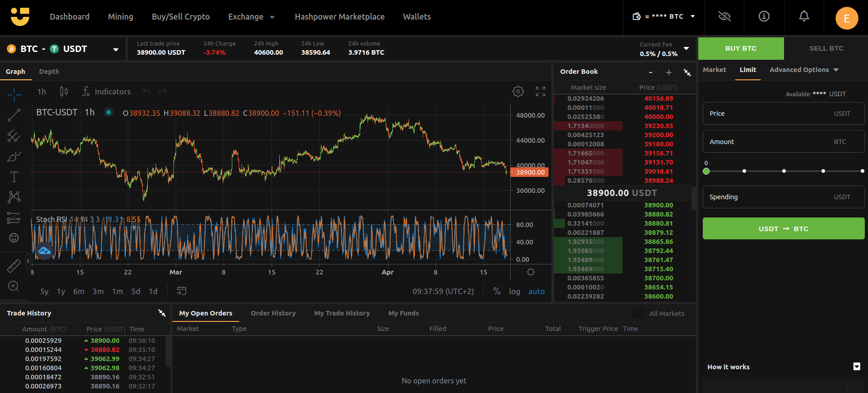Open the BTC balance dropdown
This screenshot has height=393, width=868.
click(x=664, y=16)
